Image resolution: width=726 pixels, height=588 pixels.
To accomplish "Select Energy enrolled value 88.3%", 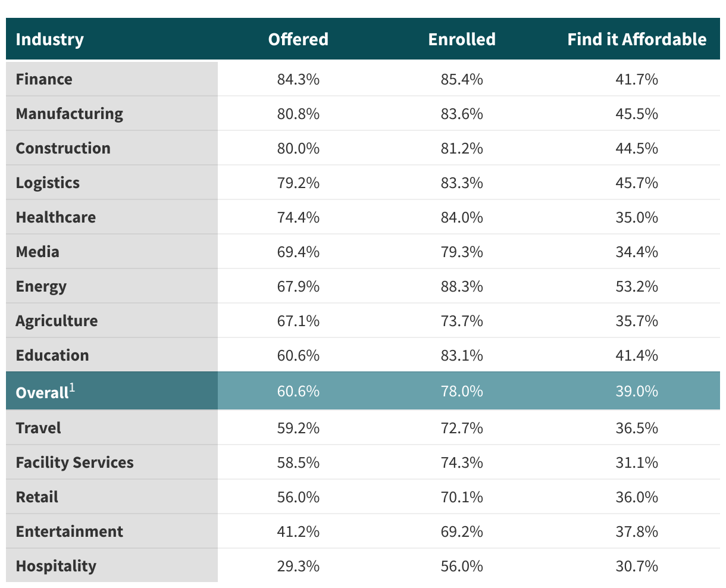I will 462,286.
